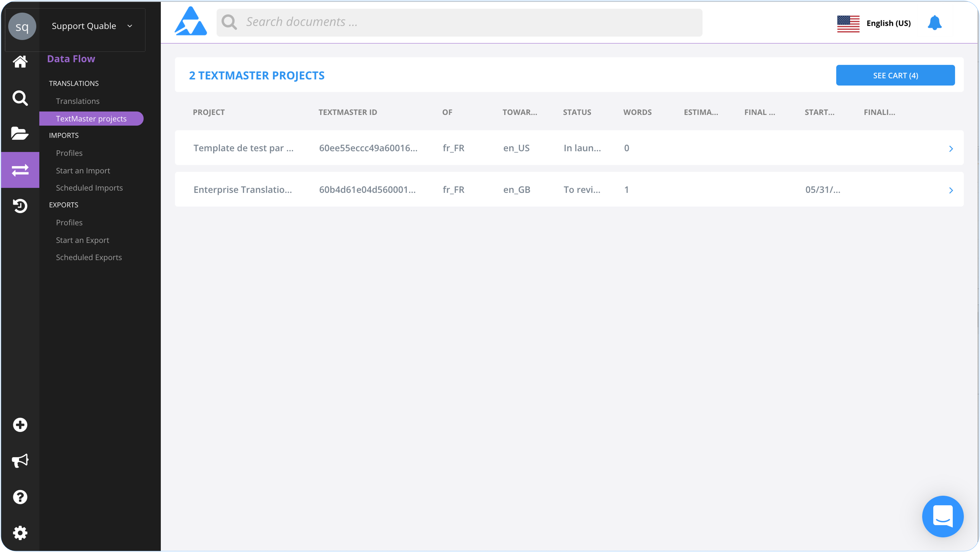980x552 pixels.
Task: Open Scheduled Imports
Action: pos(89,188)
